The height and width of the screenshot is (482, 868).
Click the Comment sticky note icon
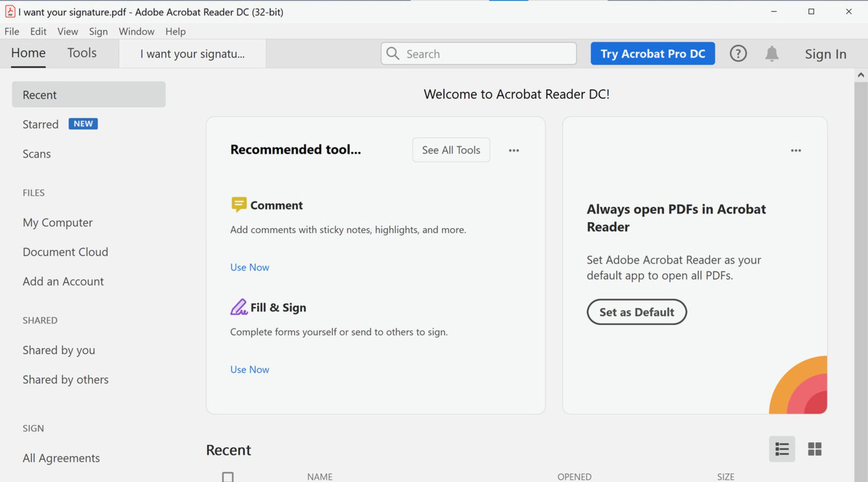(239, 204)
